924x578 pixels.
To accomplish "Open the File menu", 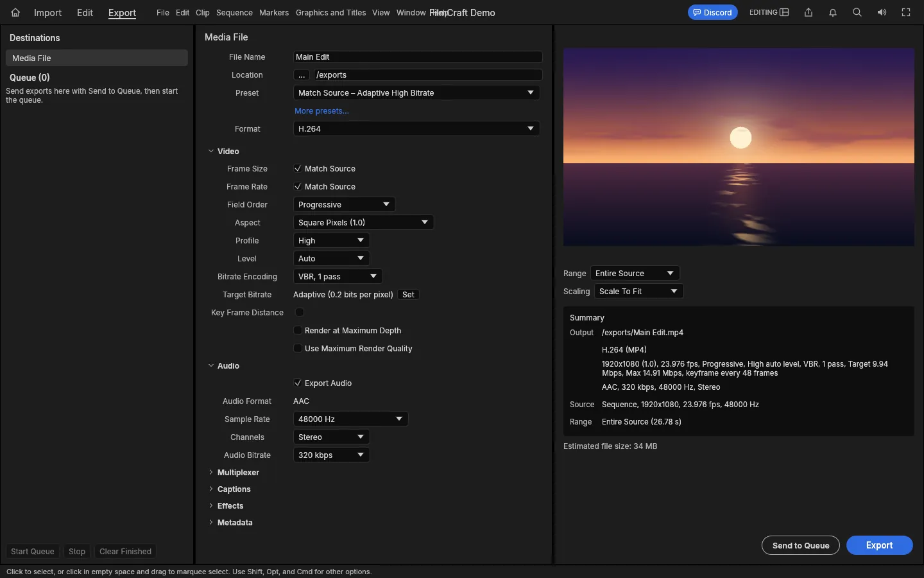I will 163,13.
